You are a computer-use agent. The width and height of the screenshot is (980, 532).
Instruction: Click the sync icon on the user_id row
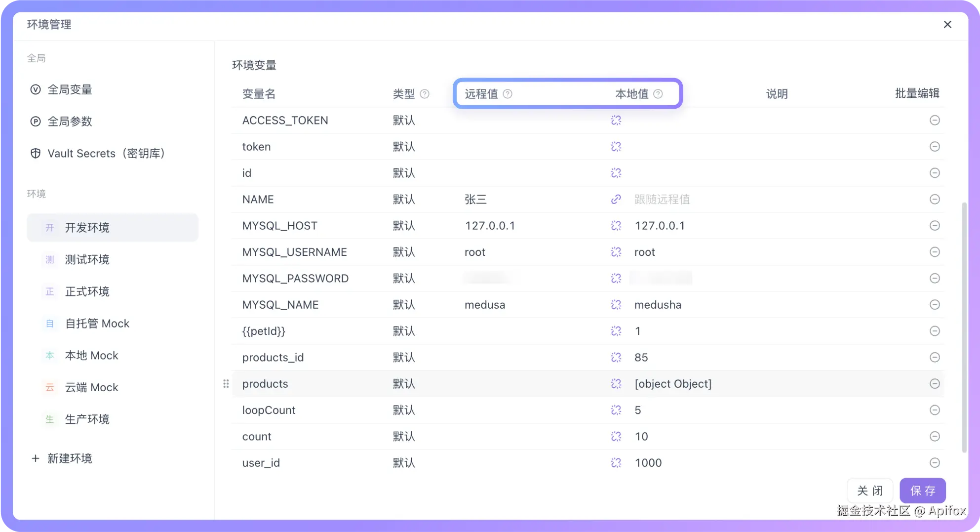616,463
